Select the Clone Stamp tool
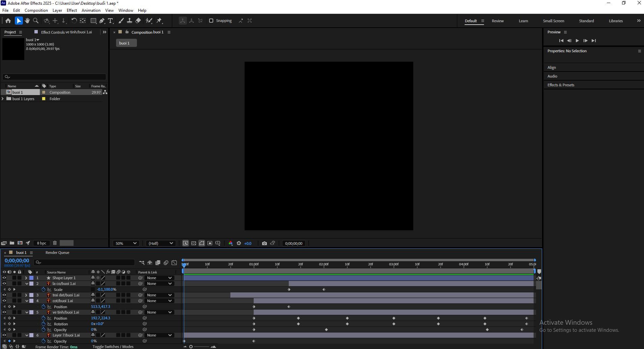This screenshot has width=644, height=349. point(129,21)
